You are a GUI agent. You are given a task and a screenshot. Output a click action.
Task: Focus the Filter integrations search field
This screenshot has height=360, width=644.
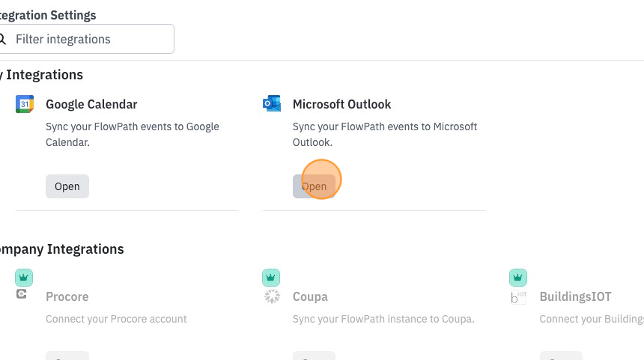coord(87,39)
